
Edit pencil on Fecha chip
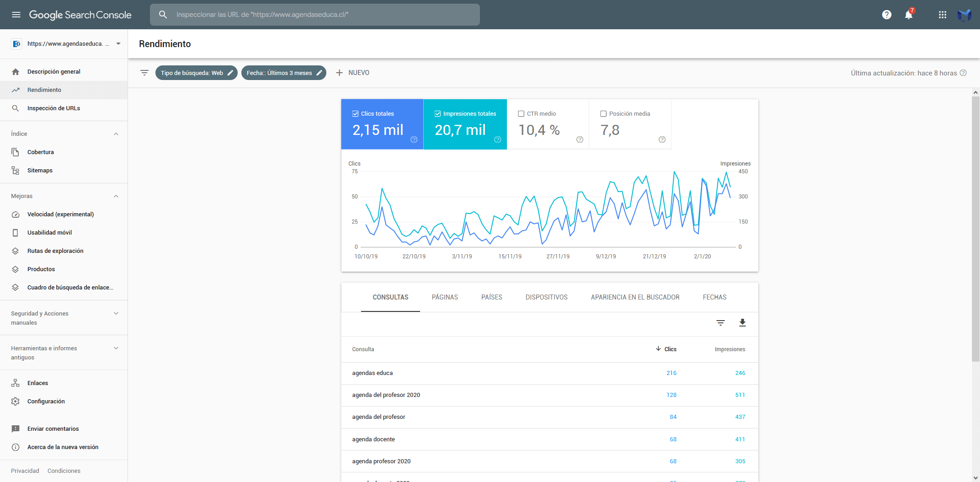coord(319,73)
